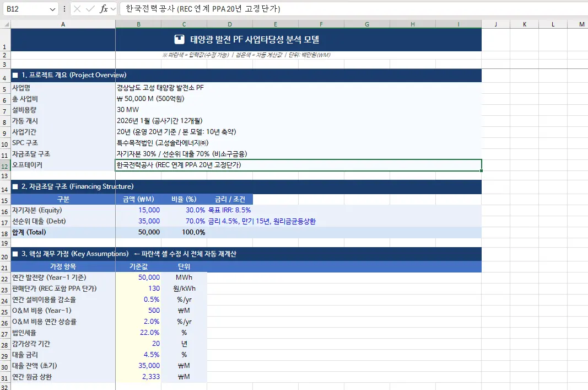Click the 연간 원금 상환 value 2,333
Image resolution: width=588 pixels, height=390 pixels.
138,377
